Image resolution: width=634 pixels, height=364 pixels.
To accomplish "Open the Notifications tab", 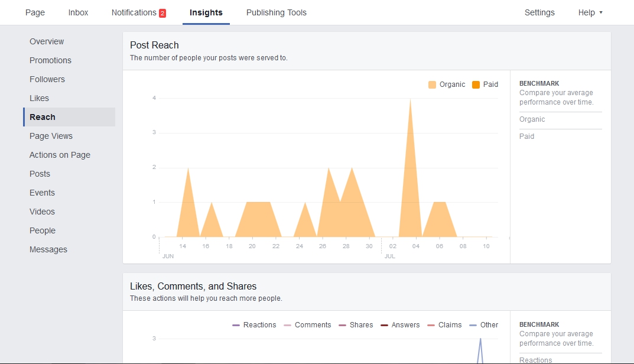I will tap(138, 12).
